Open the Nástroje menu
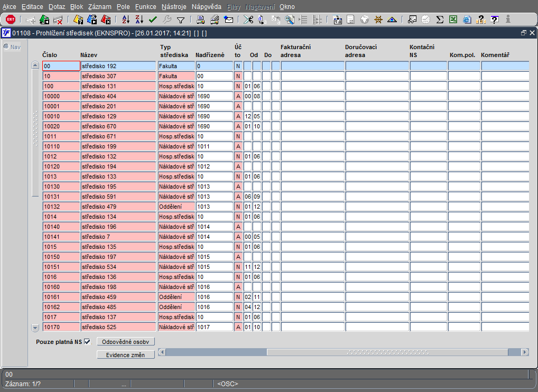Screen dimensions: 538x392 [174, 6]
